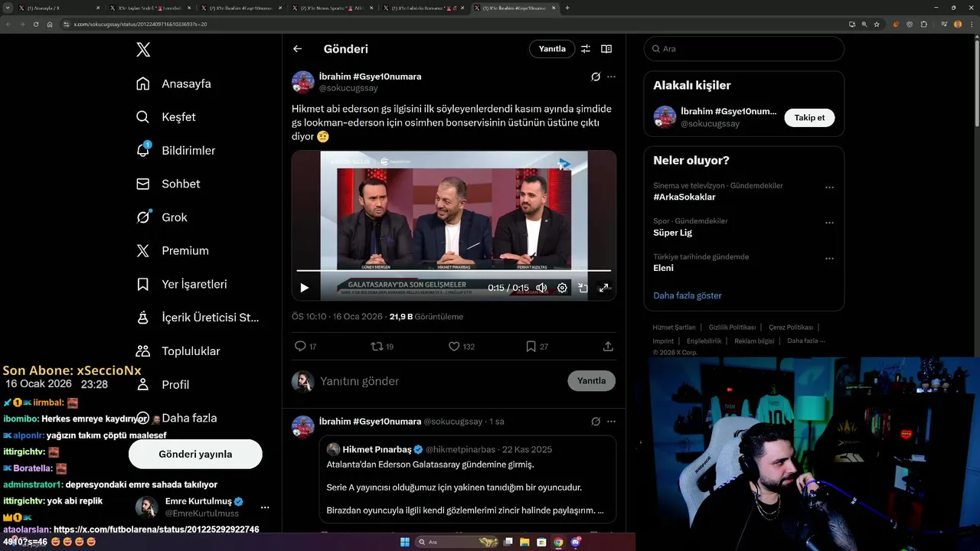Toggle picture-in-picture for the video
The image size is (980, 551).
[583, 288]
